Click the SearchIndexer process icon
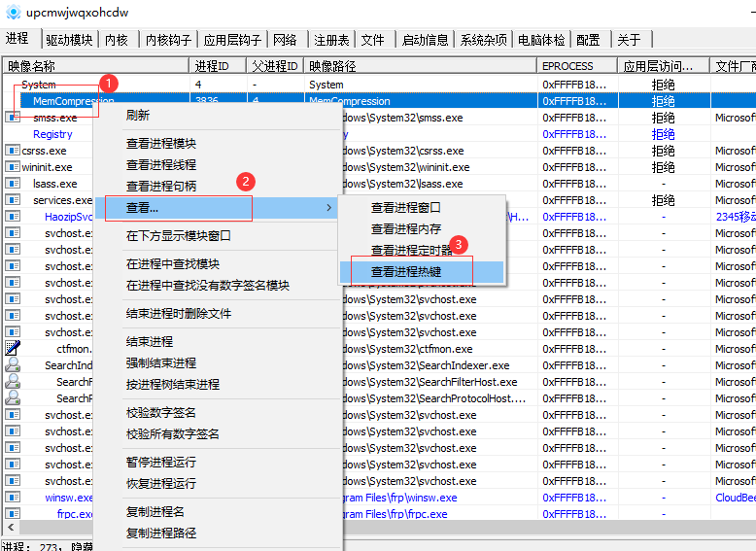Viewport: 756px width, 551px height. pyautogui.click(x=13, y=365)
